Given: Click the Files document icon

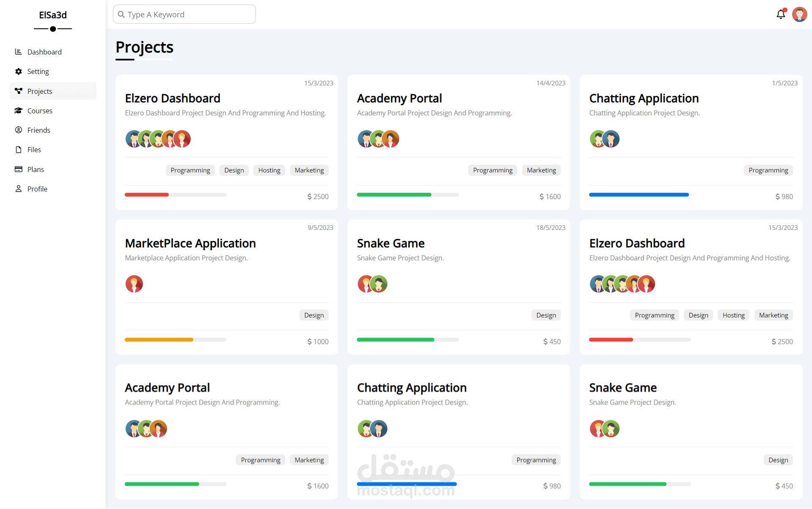Looking at the screenshot, I should [x=18, y=150].
